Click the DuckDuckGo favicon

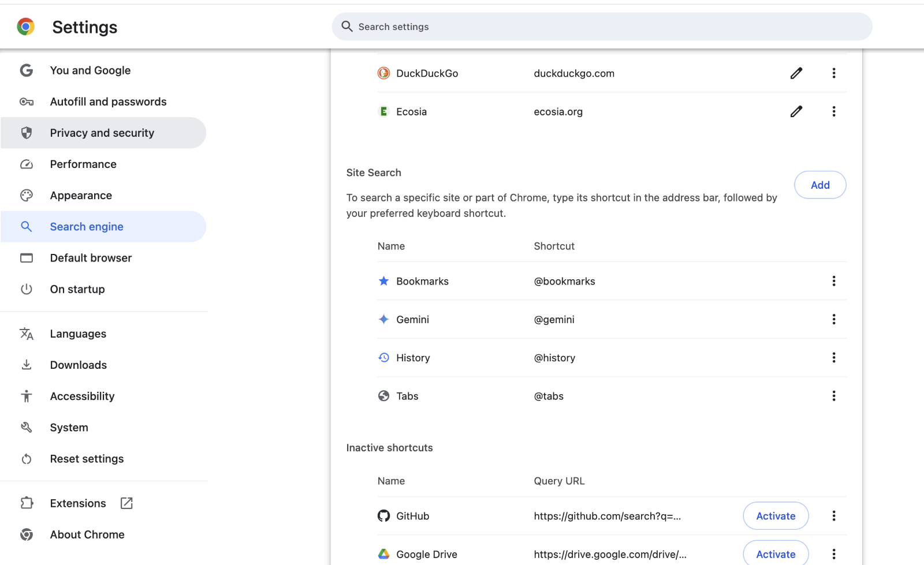(383, 73)
